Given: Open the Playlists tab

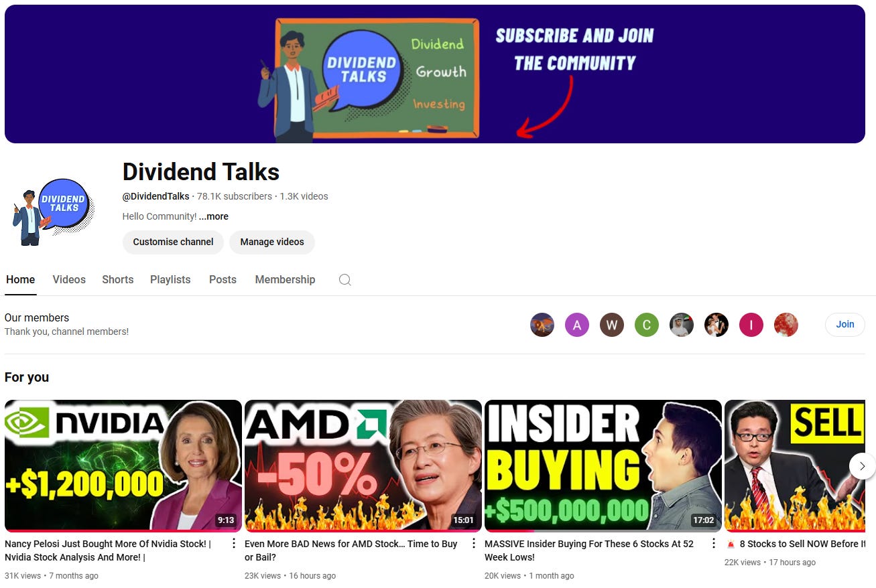Looking at the screenshot, I should pyautogui.click(x=170, y=280).
